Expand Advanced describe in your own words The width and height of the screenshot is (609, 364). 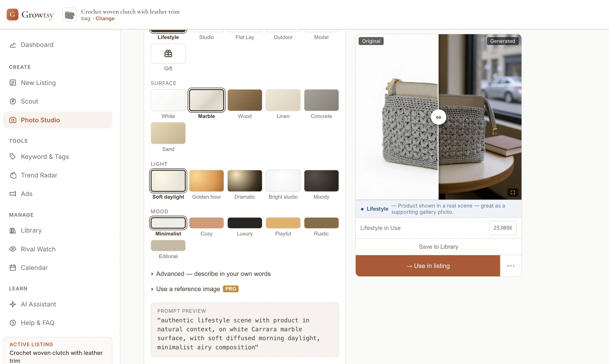click(211, 274)
